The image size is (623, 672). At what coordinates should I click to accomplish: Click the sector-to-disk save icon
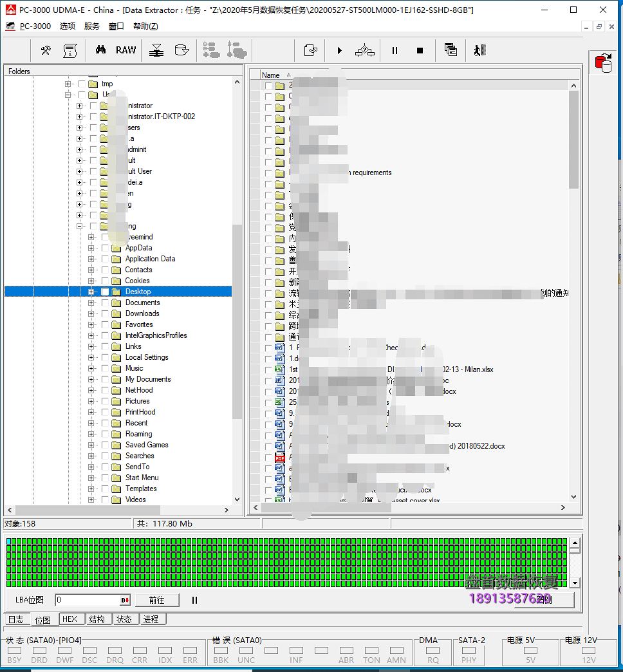coord(156,51)
